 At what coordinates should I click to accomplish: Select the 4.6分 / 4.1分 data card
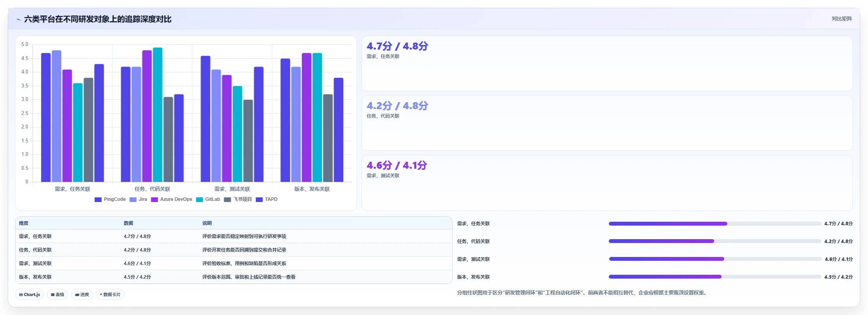[607, 183]
